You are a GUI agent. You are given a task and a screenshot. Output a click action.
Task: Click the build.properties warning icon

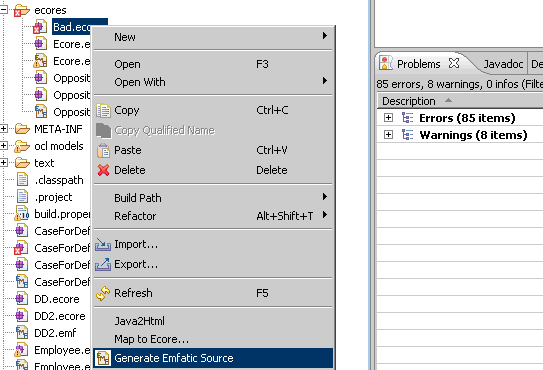pyautogui.click(x=21, y=214)
